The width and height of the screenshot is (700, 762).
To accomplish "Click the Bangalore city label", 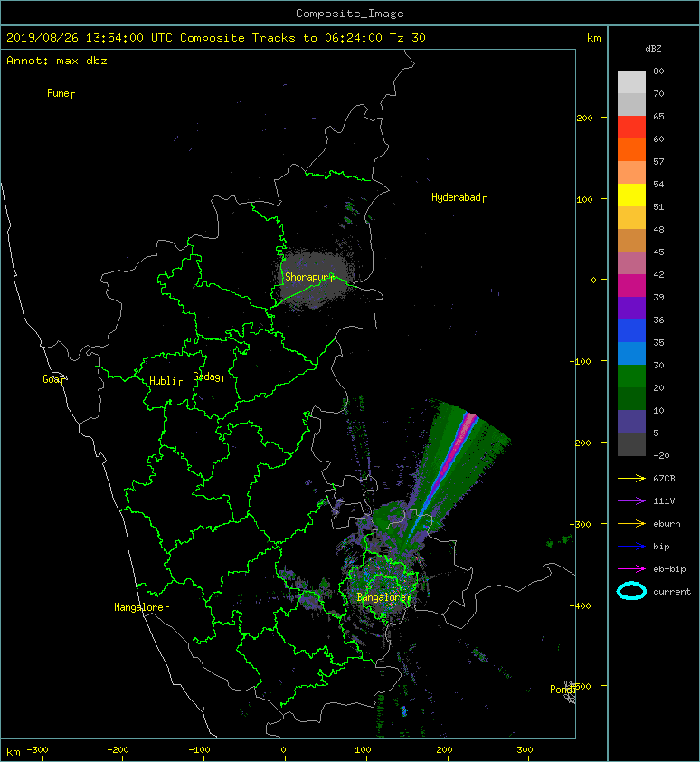I will [x=382, y=597].
